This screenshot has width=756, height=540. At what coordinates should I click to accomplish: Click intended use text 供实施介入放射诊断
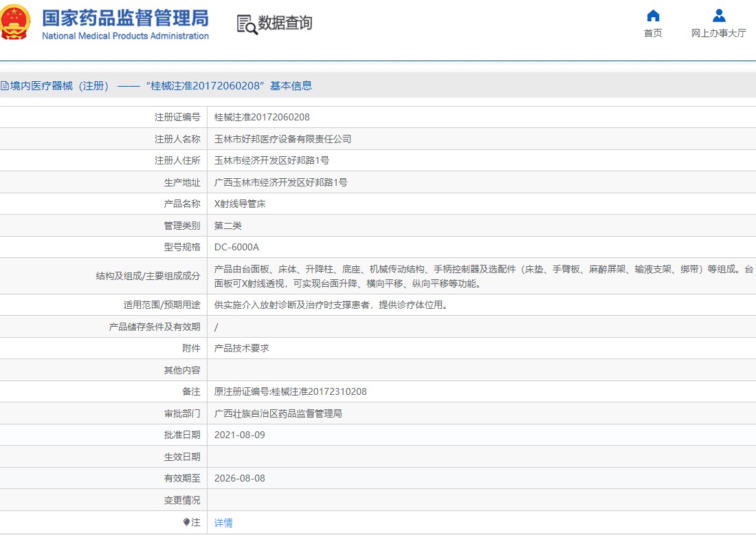click(332, 305)
